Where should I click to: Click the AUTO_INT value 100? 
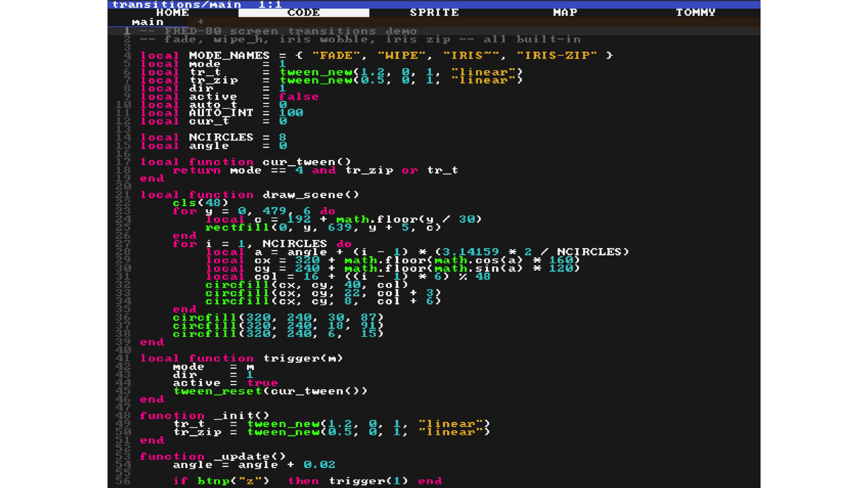291,113
